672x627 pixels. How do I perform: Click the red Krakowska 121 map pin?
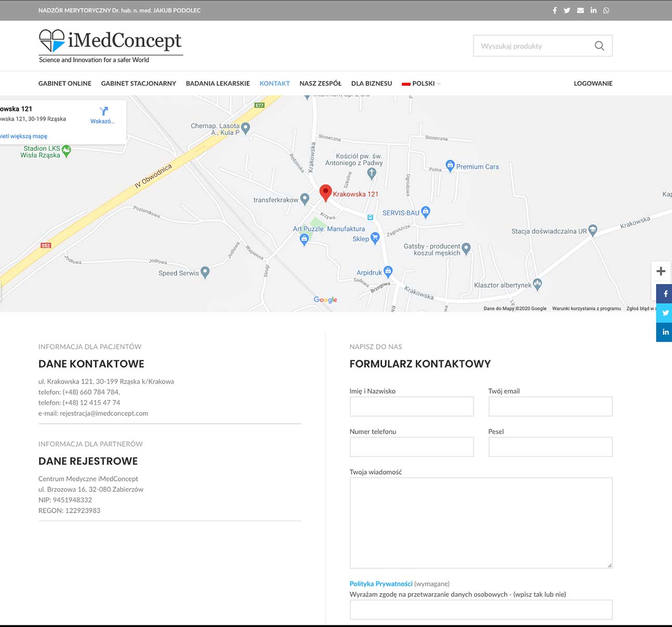pyautogui.click(x=325, y=193)
